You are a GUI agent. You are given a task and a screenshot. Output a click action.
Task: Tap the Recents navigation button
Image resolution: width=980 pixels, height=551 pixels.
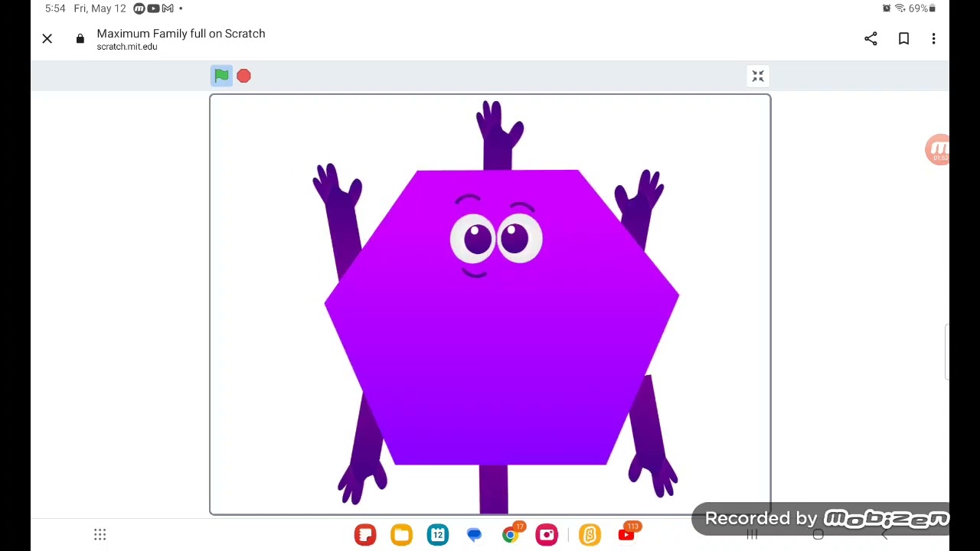(x=752, y=534)
